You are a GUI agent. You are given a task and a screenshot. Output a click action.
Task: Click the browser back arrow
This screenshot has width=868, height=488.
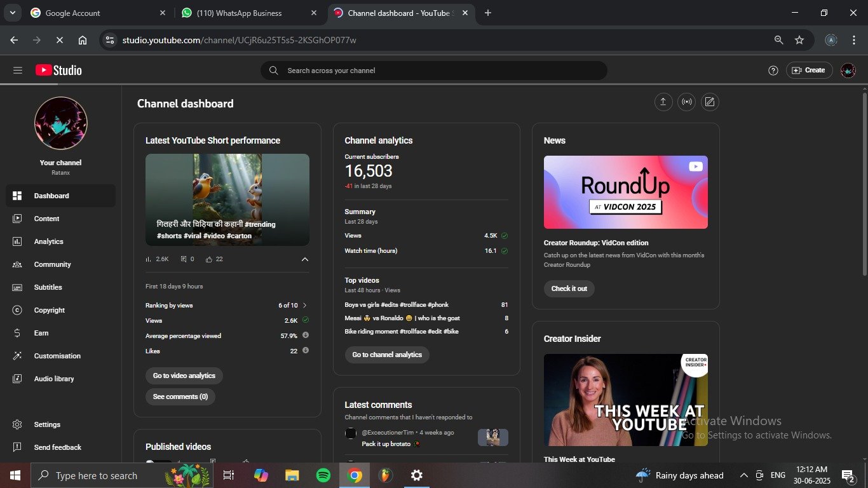14,40
